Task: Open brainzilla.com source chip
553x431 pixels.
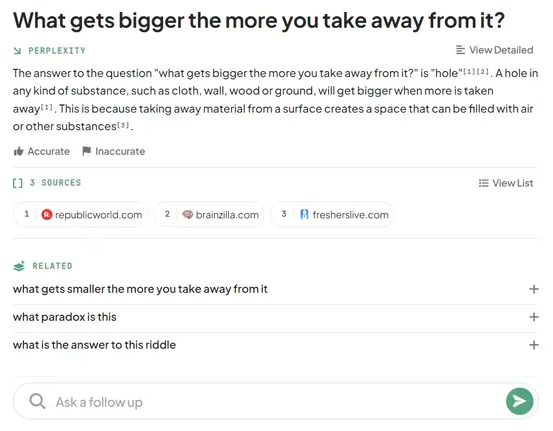Action: (209, 214)
